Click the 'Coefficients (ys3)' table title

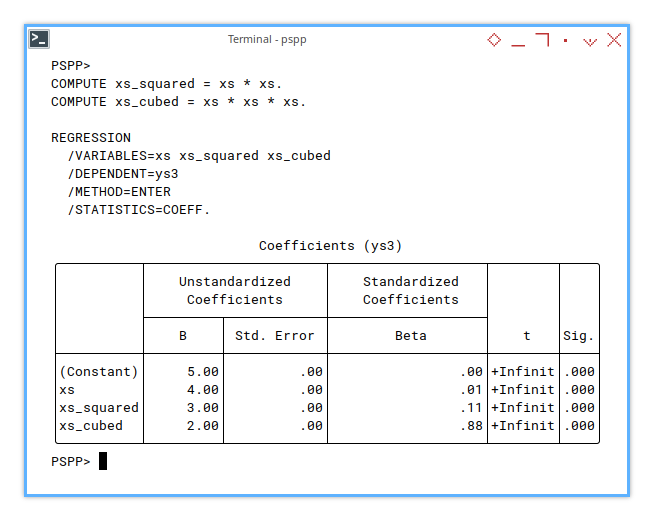click(330, 246)
